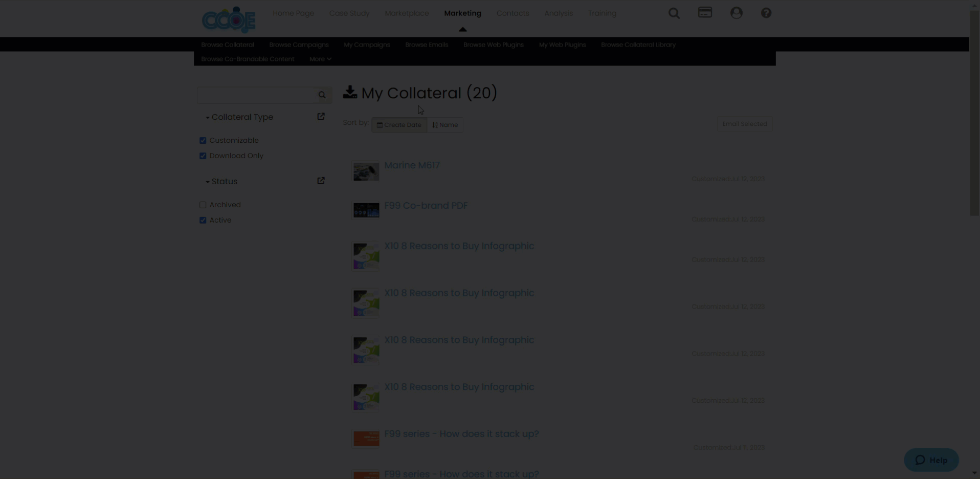
Task: Select the Marketing menu
Action: [x=462, y=13]
